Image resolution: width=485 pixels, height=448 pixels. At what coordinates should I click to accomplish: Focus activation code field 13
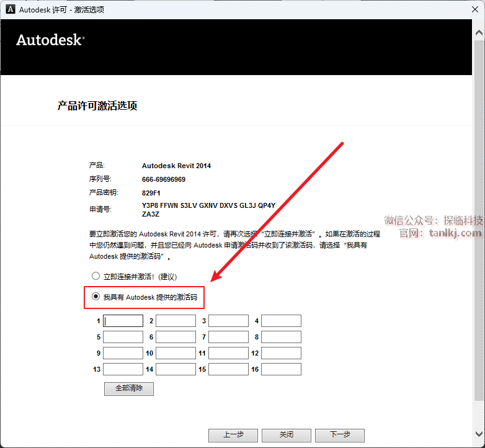pyautogui.click(x=123, y=369)
